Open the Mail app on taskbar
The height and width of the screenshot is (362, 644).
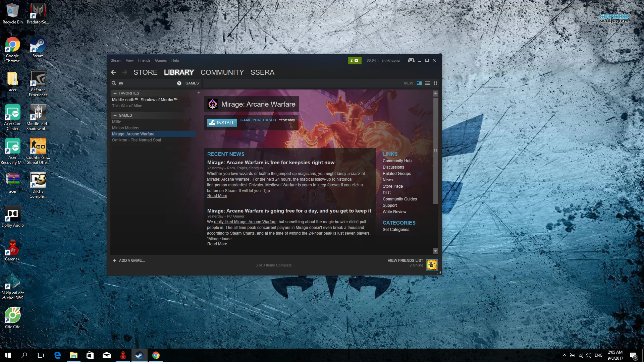click(106, 355)
